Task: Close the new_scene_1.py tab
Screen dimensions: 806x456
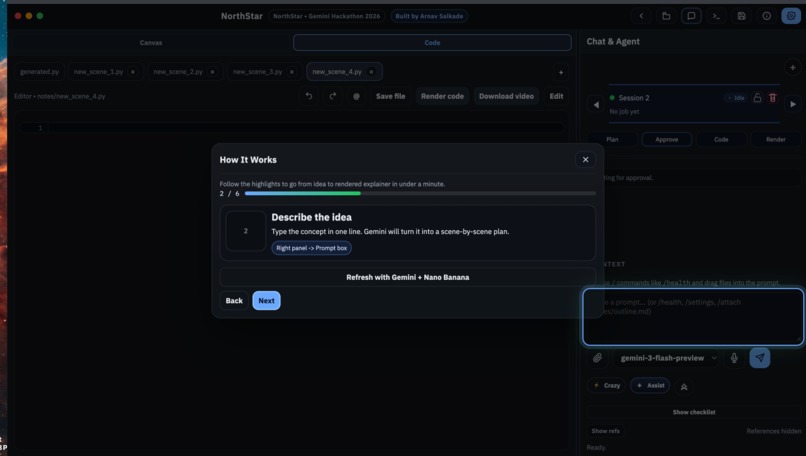Action: point(133,72)
